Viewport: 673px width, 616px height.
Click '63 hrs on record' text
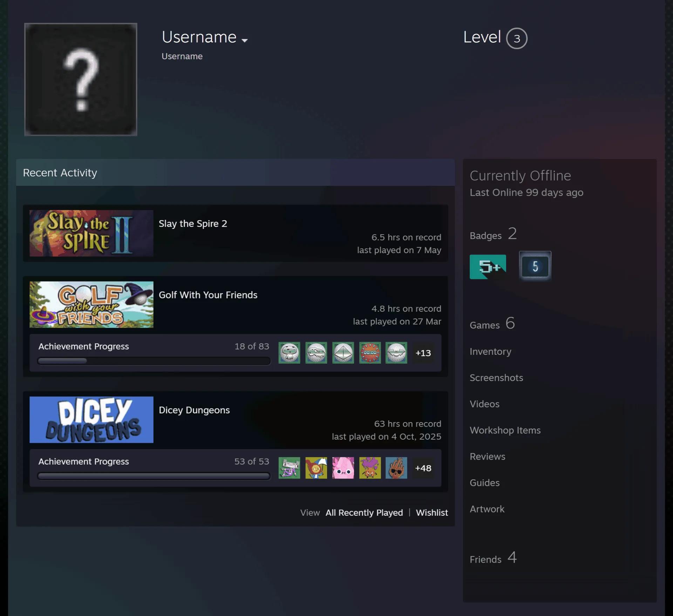(408, 424)
